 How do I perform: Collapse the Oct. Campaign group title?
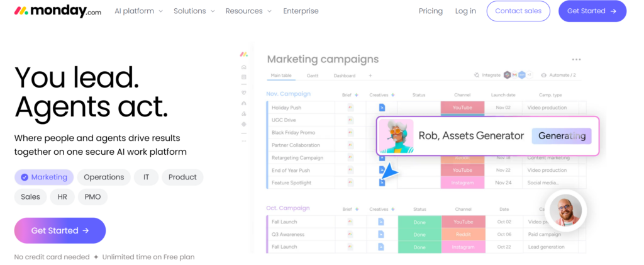288,208
